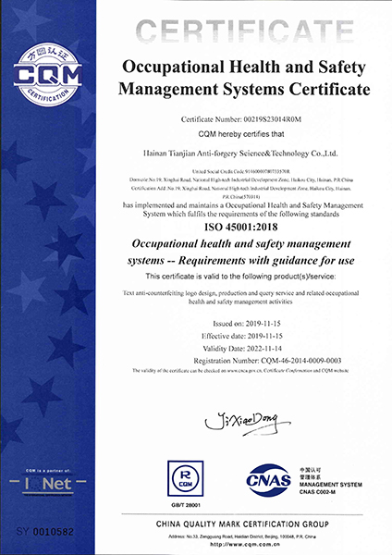Click the square R CQM mark
The width and height of the screenshot is (392, 555).
[x=186, y=478]
